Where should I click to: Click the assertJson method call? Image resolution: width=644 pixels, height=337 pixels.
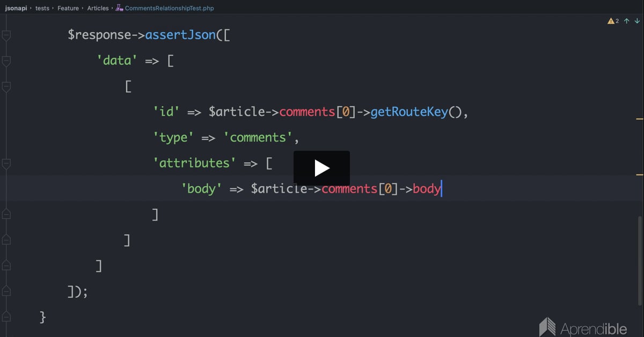pyautogui.click(x=180, y=35)
